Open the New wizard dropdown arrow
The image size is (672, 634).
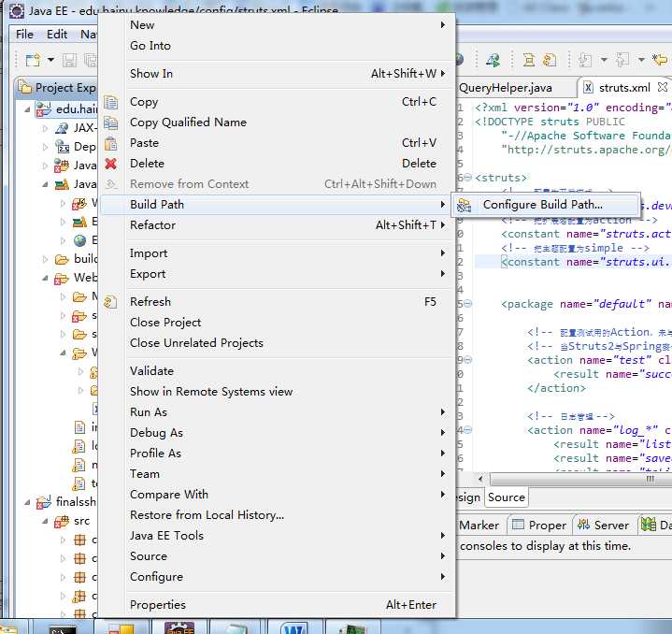[50, 60]
